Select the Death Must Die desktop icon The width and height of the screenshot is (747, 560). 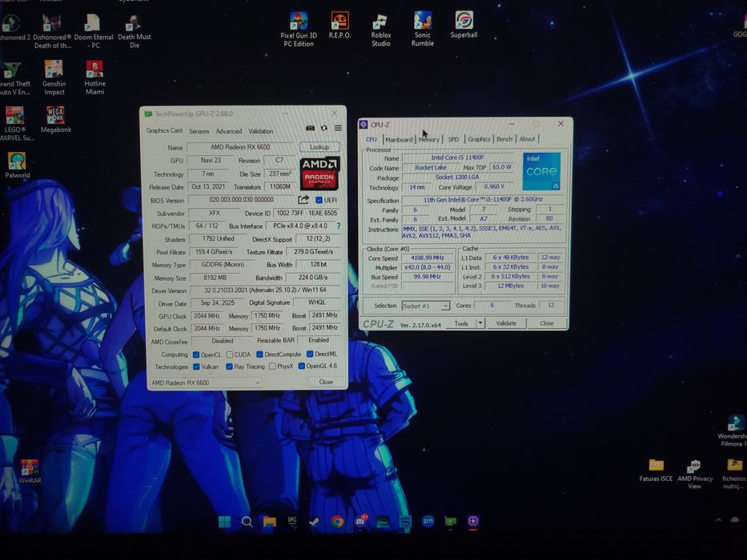135,31
